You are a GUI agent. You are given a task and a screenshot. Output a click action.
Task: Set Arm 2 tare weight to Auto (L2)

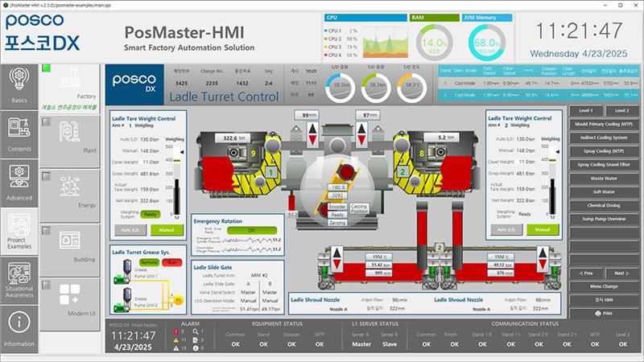point(506,229)
